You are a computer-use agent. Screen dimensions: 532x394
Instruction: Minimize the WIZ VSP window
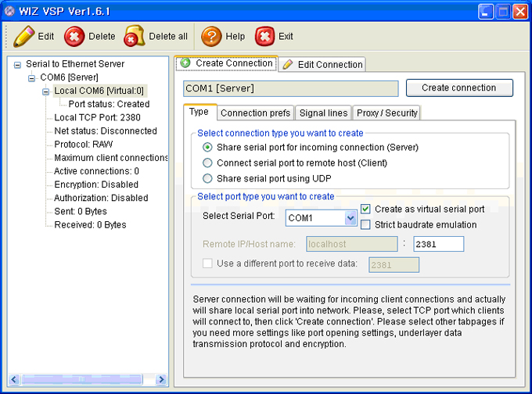[486, 12]
